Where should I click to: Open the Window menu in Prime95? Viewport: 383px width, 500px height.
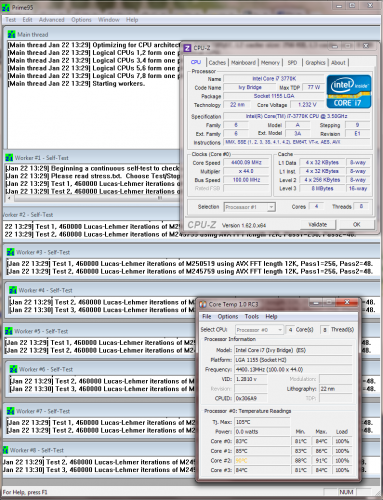109,20
